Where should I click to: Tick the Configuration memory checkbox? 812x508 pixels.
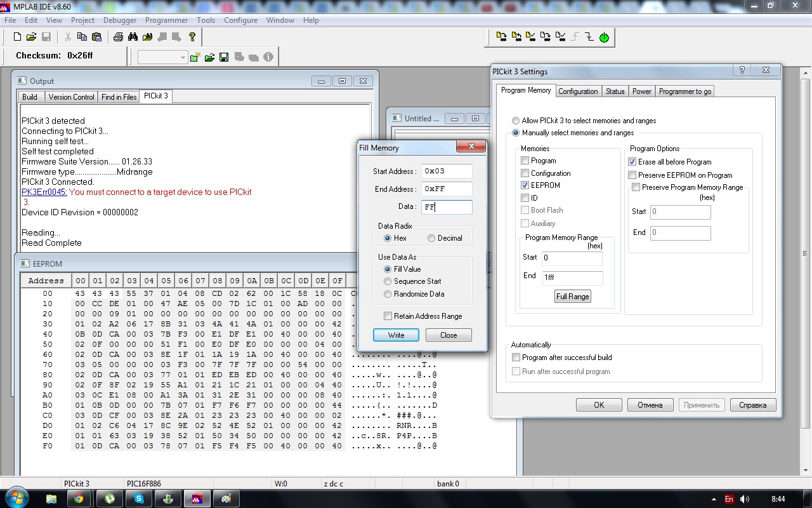tap(525, 173)
